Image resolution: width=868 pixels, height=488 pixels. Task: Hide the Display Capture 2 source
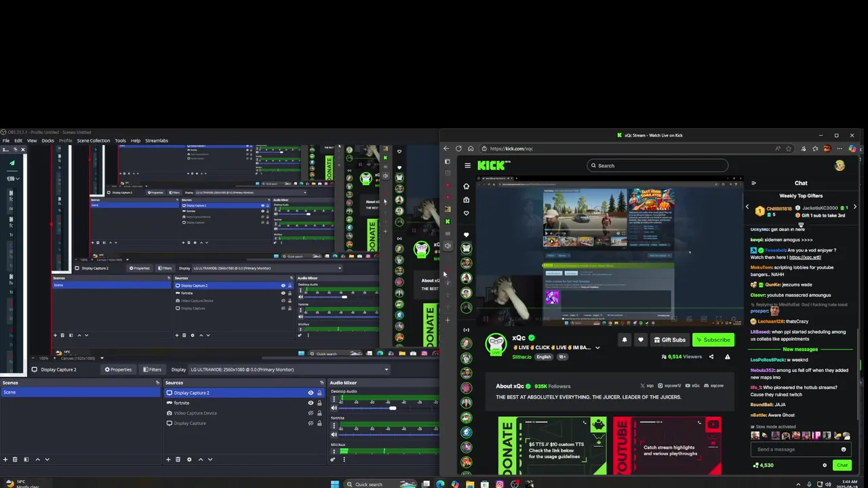311,393
